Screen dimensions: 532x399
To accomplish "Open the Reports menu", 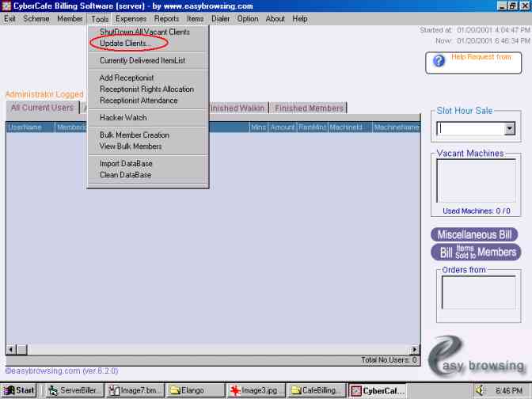I will tap(166, 18).
